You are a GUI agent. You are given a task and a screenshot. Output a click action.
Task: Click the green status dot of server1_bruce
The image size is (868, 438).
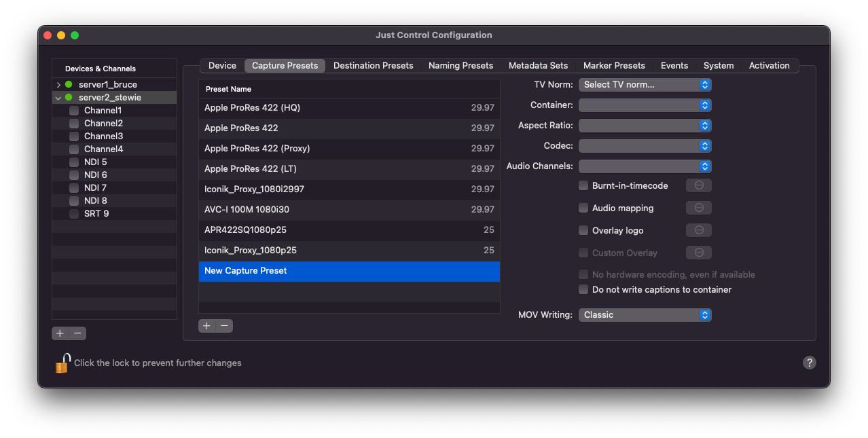pos(69,85)
